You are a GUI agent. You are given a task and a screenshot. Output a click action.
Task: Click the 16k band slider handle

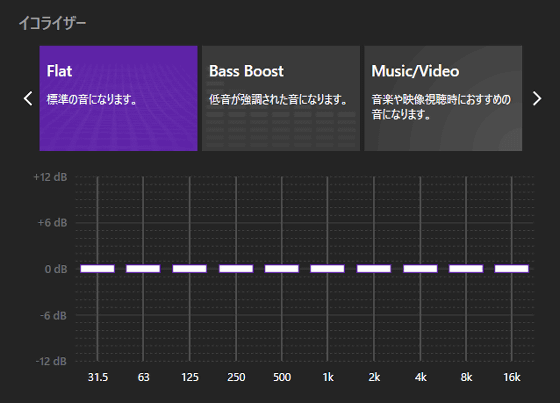(512, 269)
